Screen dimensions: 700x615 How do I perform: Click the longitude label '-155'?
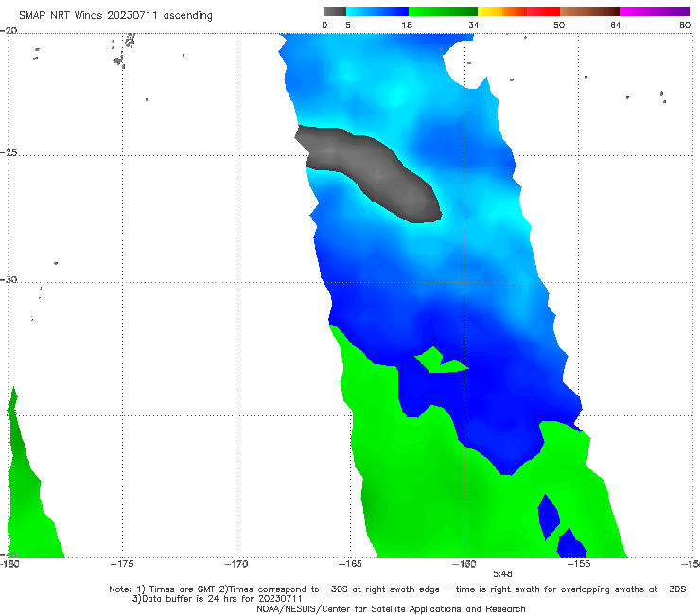(x=579, y=564)
